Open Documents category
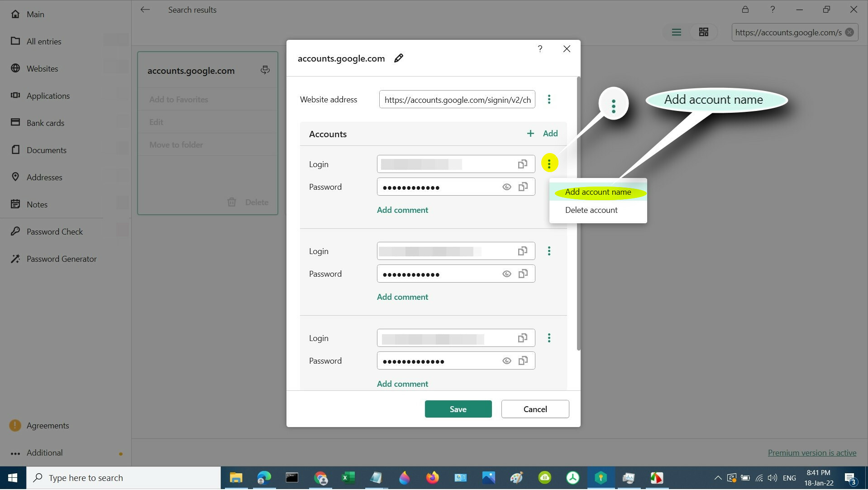The width and height of the screenshot is (868, 490). pos(38,150)
